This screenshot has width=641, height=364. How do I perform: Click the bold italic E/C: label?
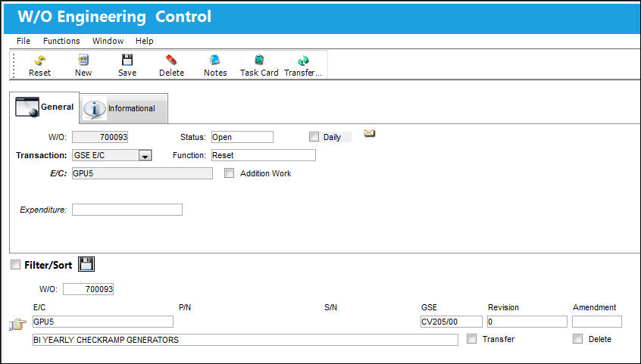tap(58, 173)
